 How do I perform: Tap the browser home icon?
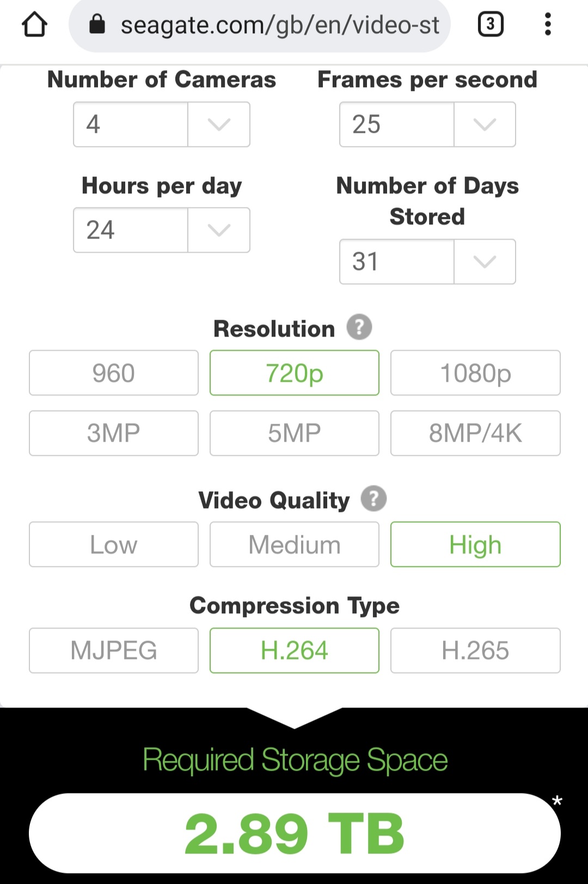point(34,25)
